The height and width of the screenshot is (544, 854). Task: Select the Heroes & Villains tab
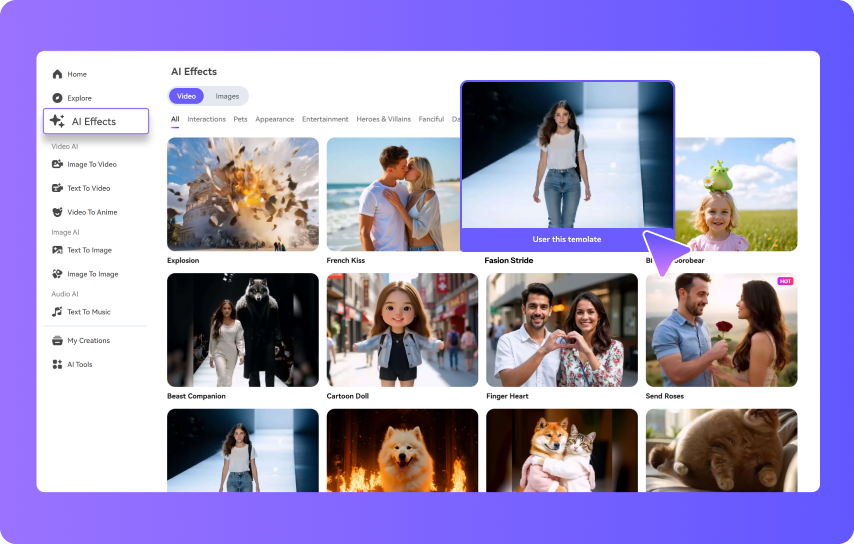pos(383,119)
